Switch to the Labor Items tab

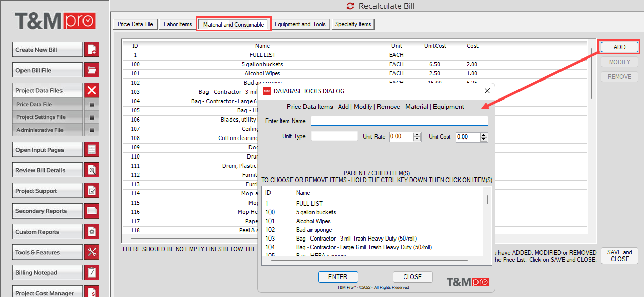coord(178,24)
